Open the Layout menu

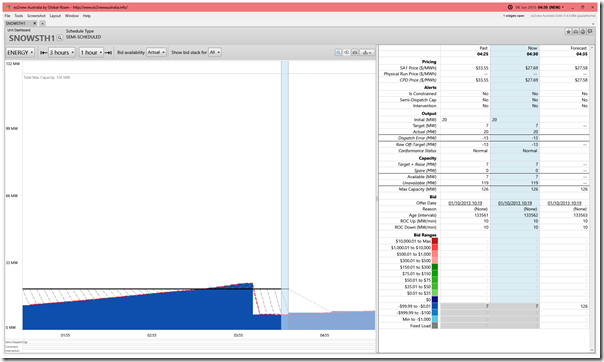[55, 16]
